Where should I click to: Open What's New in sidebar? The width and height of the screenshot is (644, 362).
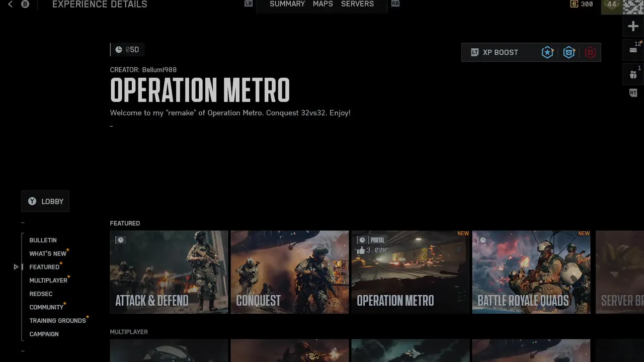(x=48, y=254)
